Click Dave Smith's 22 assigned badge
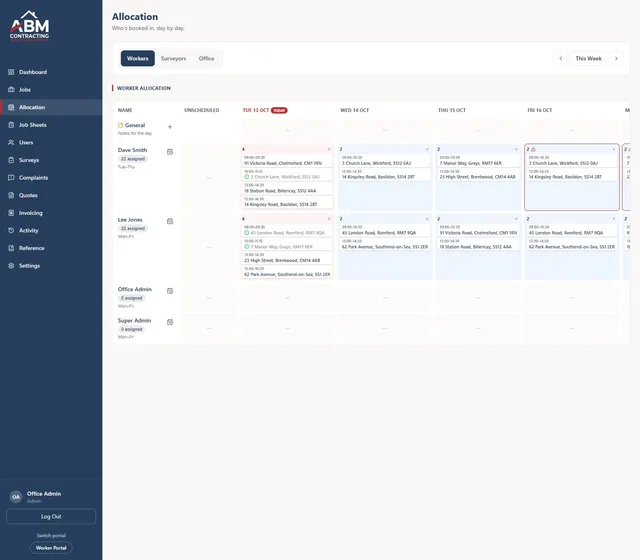 (133, 159)
